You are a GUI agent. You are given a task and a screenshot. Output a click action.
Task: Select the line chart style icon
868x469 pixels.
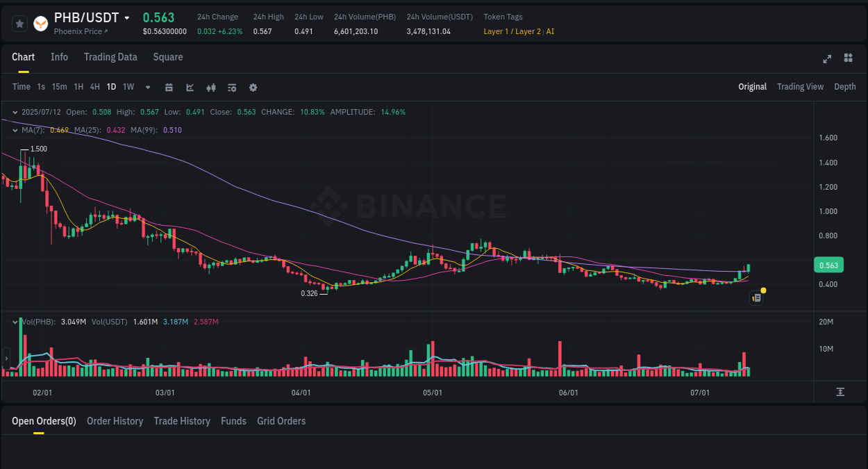(190, 87)
